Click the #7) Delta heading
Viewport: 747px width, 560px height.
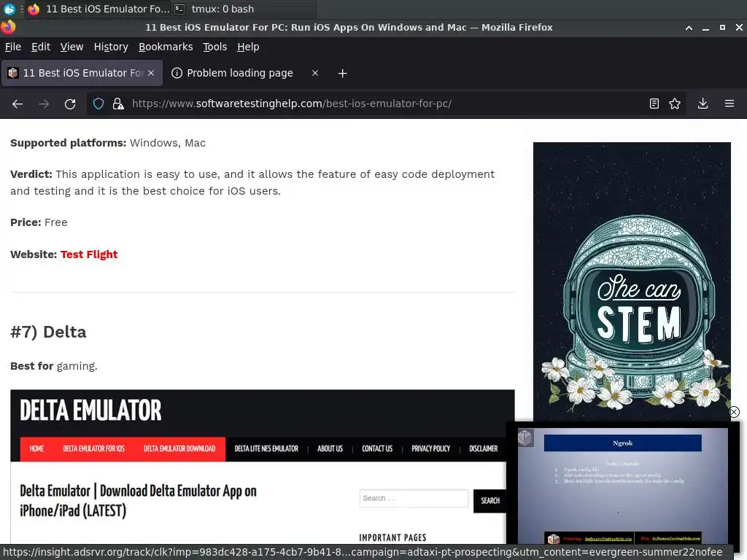coord(48,332)
